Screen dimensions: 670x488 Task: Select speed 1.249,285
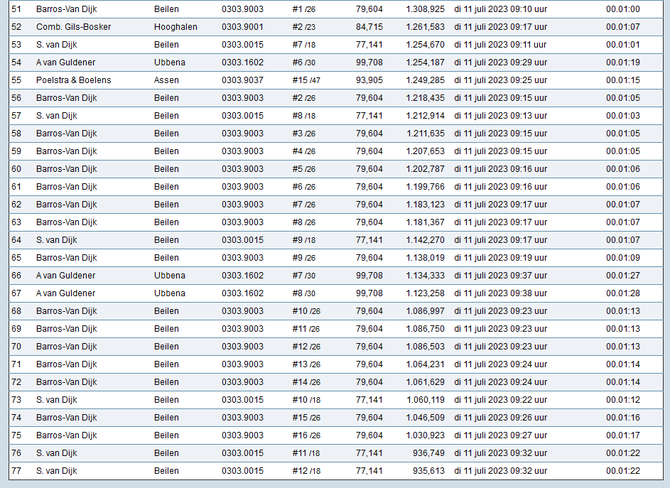[425, 80]
